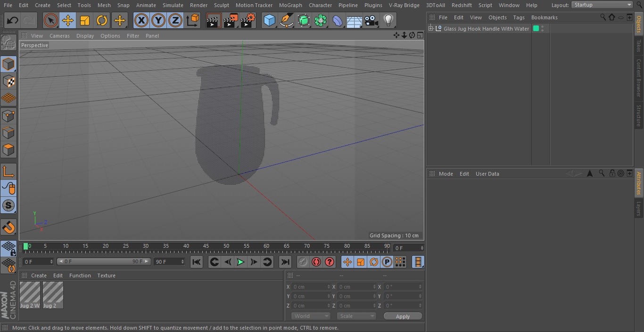The width and height of the screenshot is (644, 332).
Task: Open the Edit Render Settings icon
Action: click(x=248, y=20)
